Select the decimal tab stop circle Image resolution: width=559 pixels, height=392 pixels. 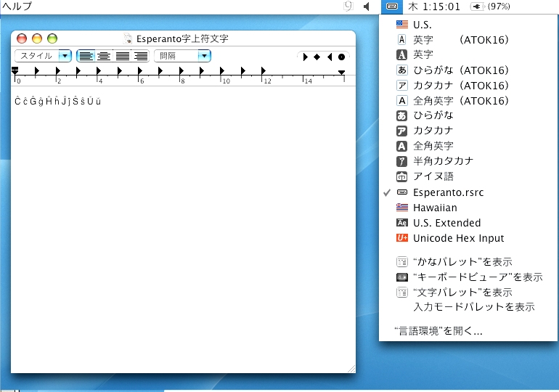point(341,57)
